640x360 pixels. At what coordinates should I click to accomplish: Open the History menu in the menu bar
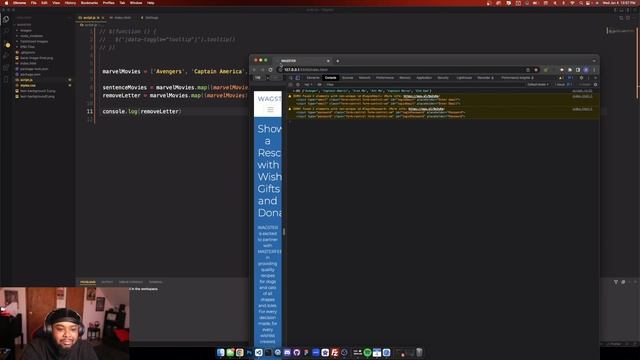click(x=70, y=3)
